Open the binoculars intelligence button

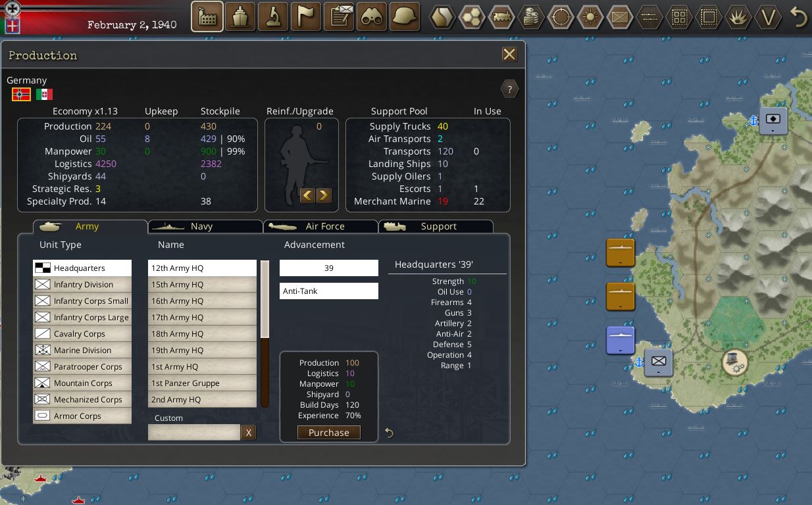coord(372,16)
